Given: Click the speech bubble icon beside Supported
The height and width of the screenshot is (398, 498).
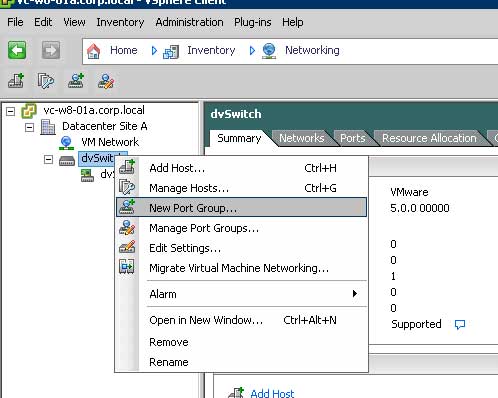Looking at the screenshot, I should pos(460,324).
